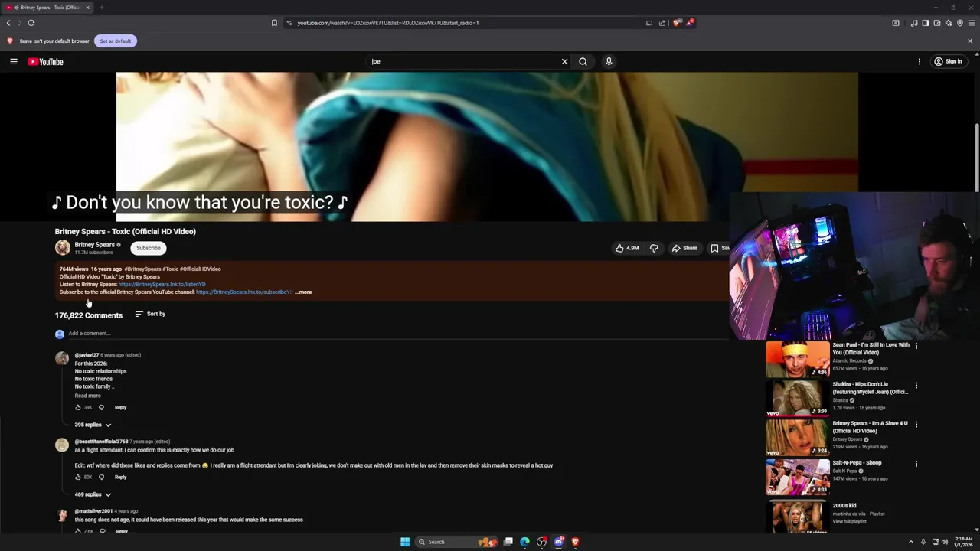Bookmark this page via the bookmark icon
The width and height of the screenshot is (980, 551).
274,23
